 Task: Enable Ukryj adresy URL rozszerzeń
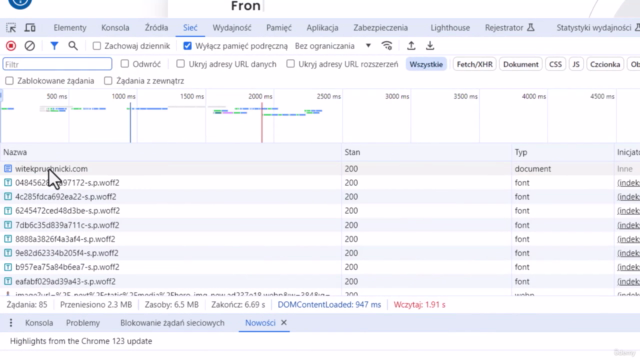coord(290,64)
